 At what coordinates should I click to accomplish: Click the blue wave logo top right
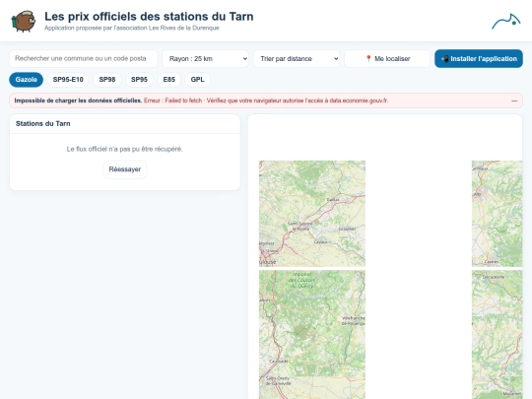tap(506, 22)
